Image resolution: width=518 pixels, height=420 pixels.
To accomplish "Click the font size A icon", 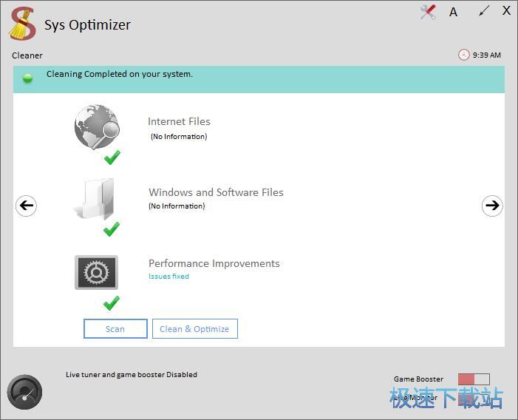I will pos(453,13).
